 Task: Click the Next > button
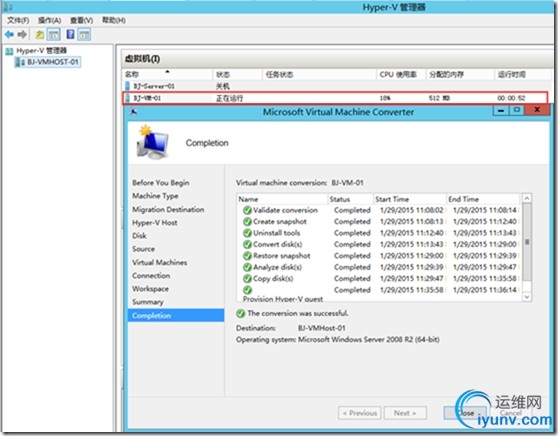(405, 413)
